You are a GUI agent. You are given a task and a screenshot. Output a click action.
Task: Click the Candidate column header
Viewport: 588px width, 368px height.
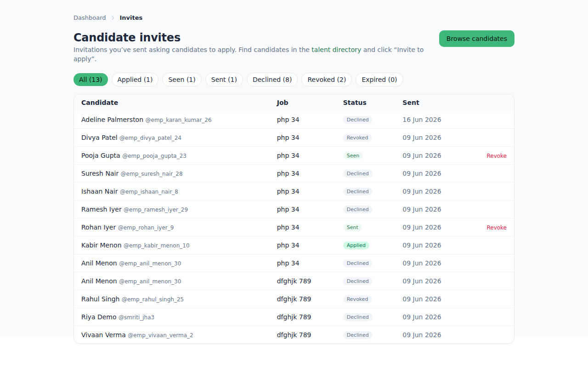(100, 103)
